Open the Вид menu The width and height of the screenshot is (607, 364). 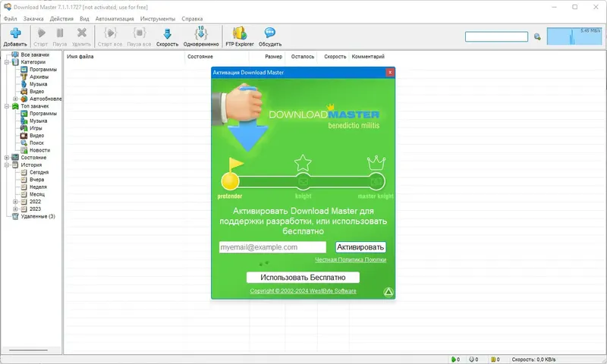(84, 18)
